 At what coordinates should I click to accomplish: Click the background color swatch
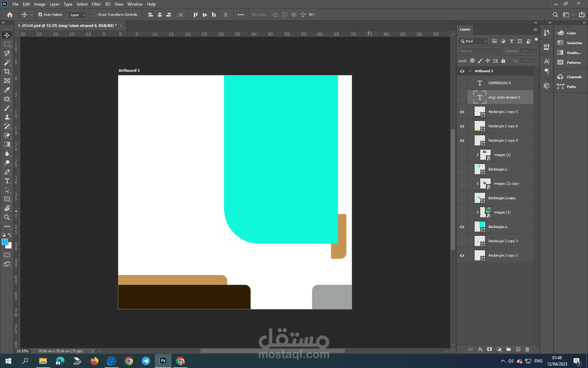(9, 246)
